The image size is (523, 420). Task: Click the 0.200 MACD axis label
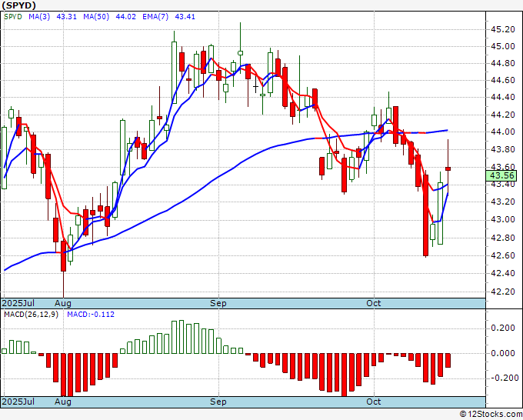(503, 328)
